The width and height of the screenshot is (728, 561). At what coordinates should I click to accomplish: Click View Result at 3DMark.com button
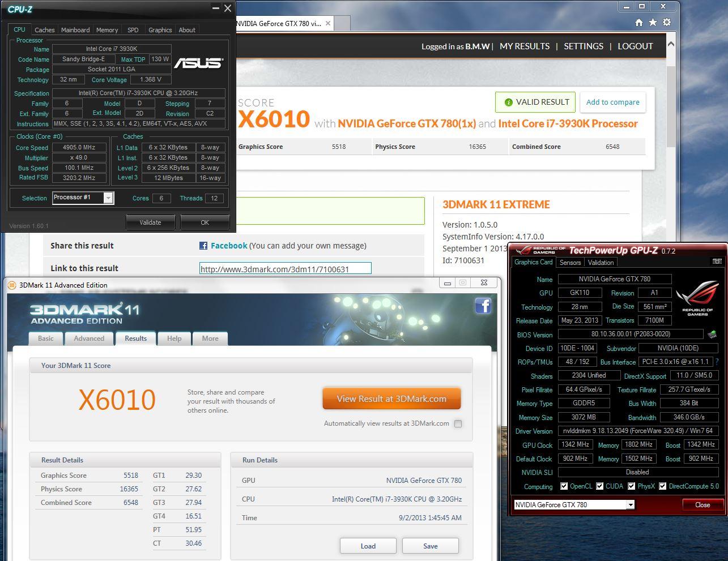tap(391, 399)
